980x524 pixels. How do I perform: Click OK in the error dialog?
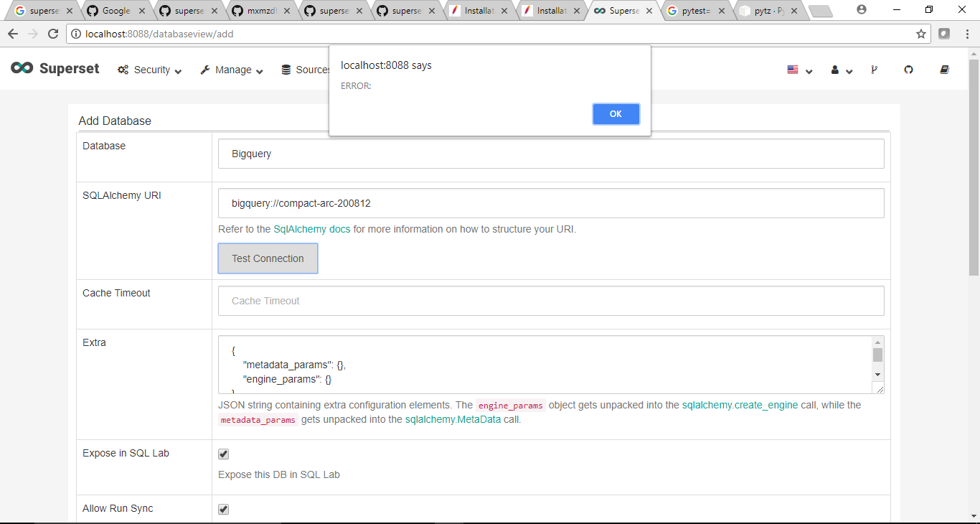pos(616,113)
